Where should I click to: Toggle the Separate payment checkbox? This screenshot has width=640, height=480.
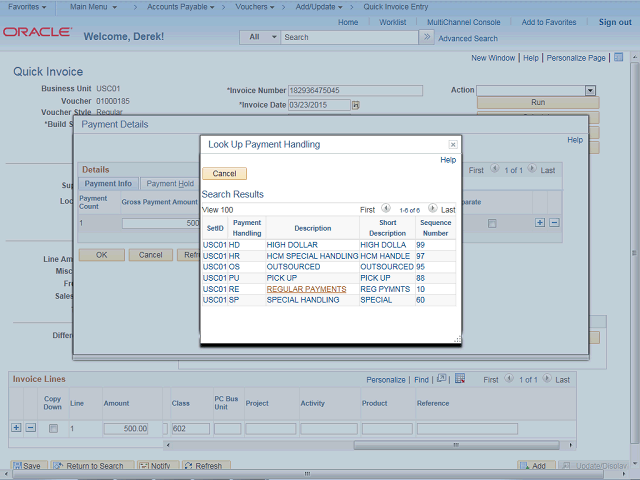coord(491,223)
